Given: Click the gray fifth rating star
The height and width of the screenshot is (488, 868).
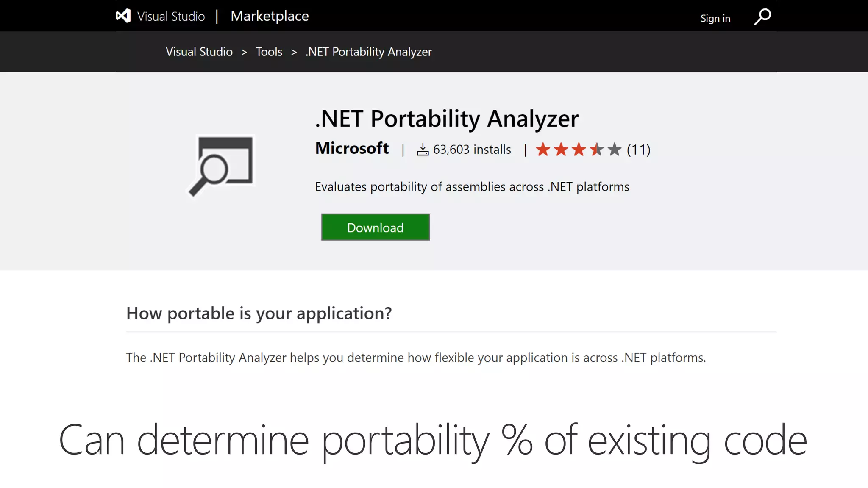Looking at the screenshot, I should [614, 150].
